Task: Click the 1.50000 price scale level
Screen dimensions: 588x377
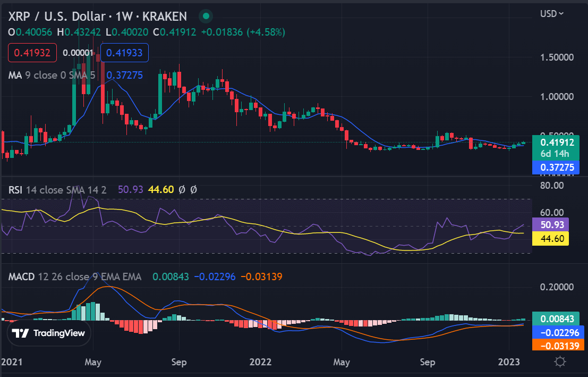Action: click(x=557, y=57)
